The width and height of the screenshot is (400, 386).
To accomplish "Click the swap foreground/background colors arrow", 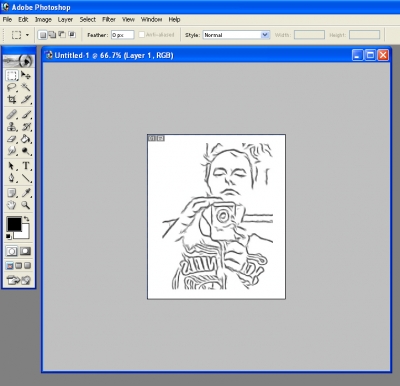I will 26,219.
